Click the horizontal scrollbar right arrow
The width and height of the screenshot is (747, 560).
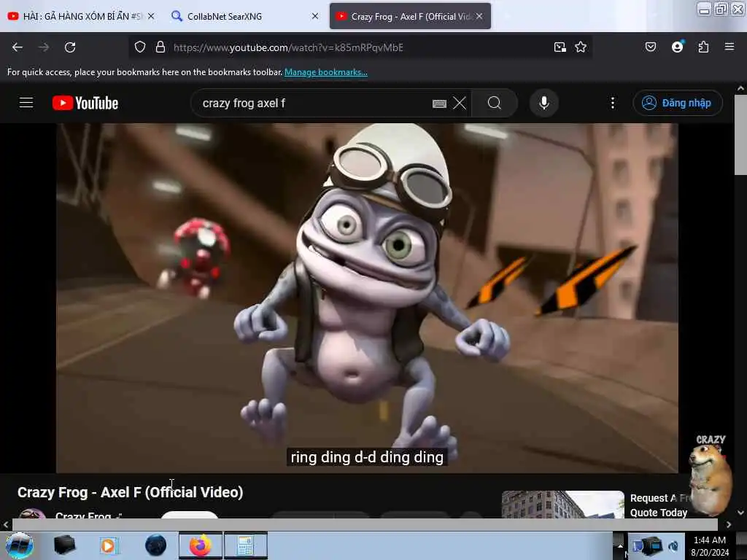click(x=729, y=524)
